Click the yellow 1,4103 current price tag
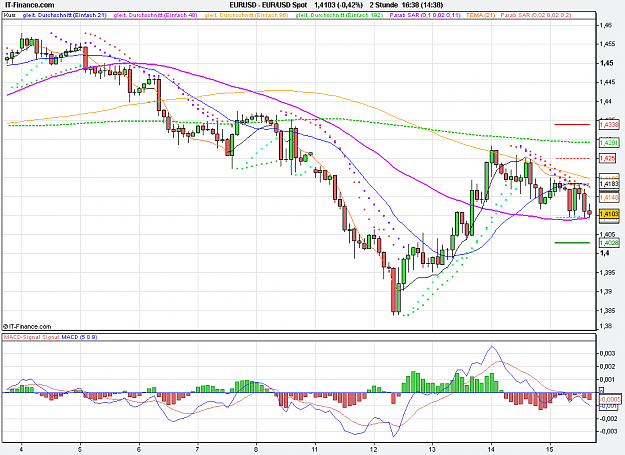 (609, 214)
